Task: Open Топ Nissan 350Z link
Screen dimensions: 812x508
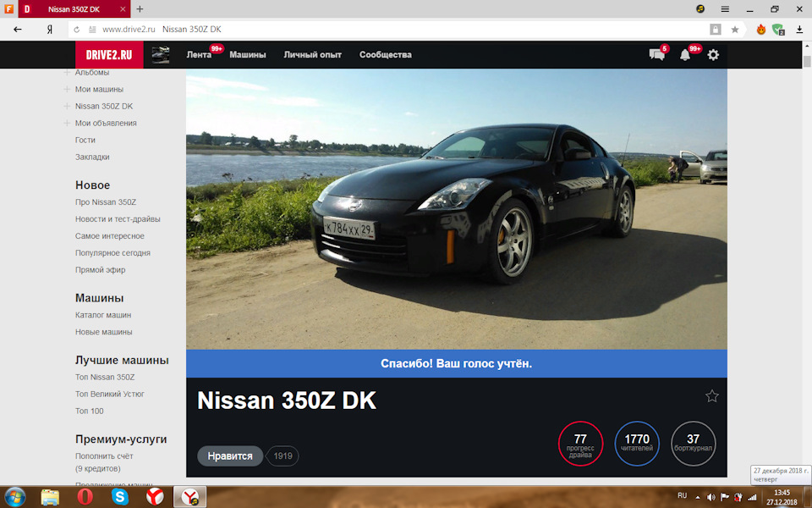Action: tap(105, 378)
